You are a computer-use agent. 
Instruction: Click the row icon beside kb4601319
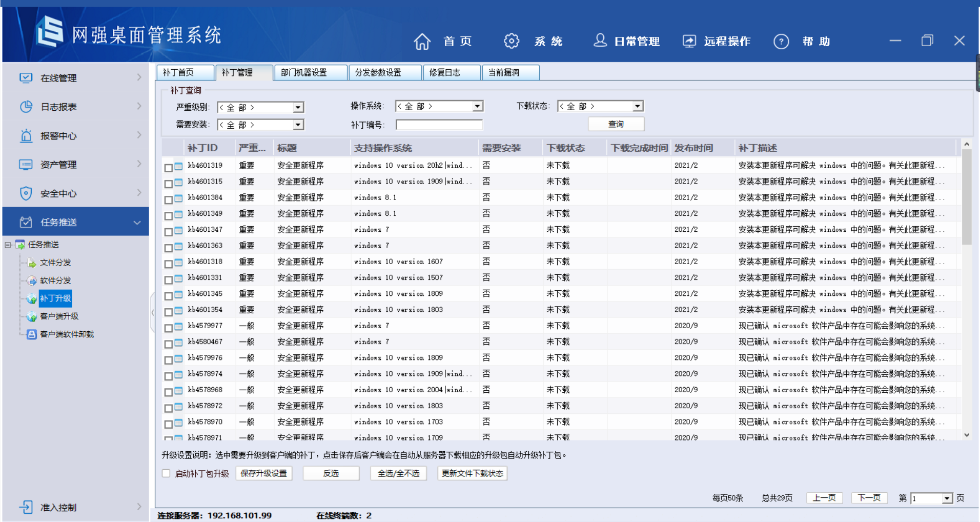178,166
